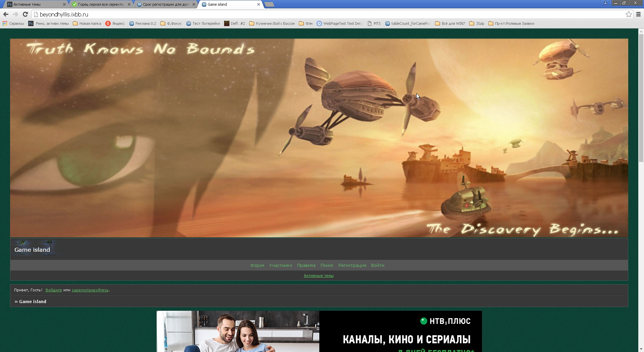This screenshot has width=644, height=352.
Task: Open the Яндекс bookmark
Action: [115, 23]
